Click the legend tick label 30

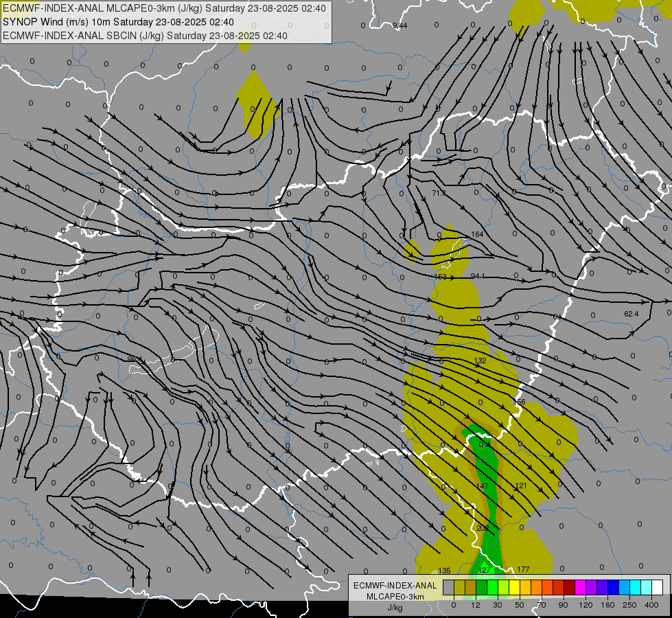pos(498,605)
